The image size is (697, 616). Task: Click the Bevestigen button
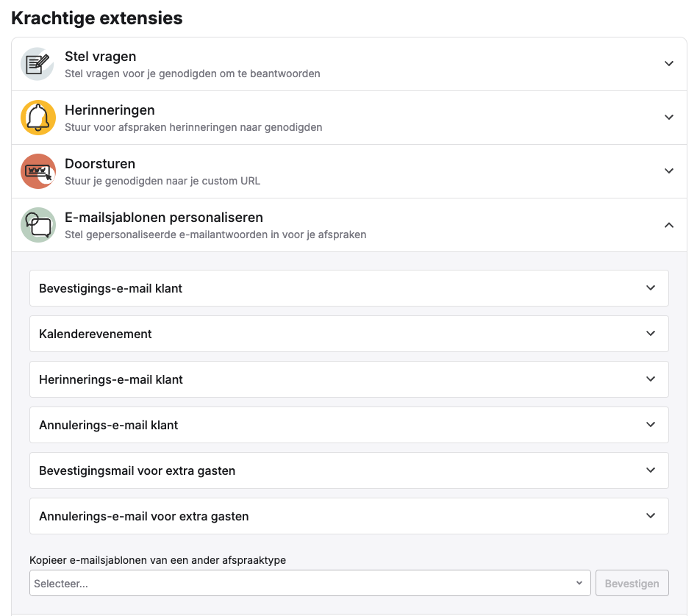632,583
